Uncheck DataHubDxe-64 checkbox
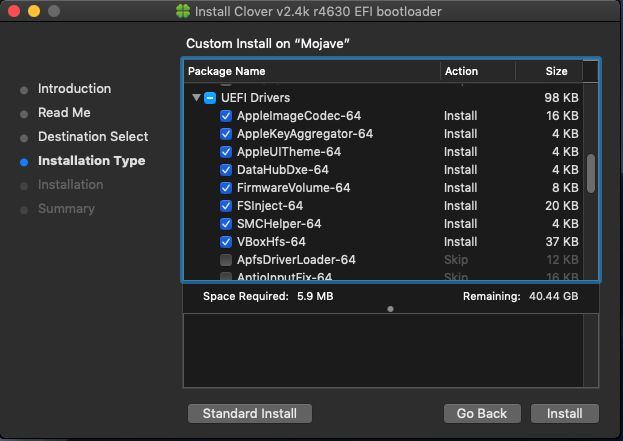The height and width of the screenshot is (441, 623). click(x=226, y=170)
